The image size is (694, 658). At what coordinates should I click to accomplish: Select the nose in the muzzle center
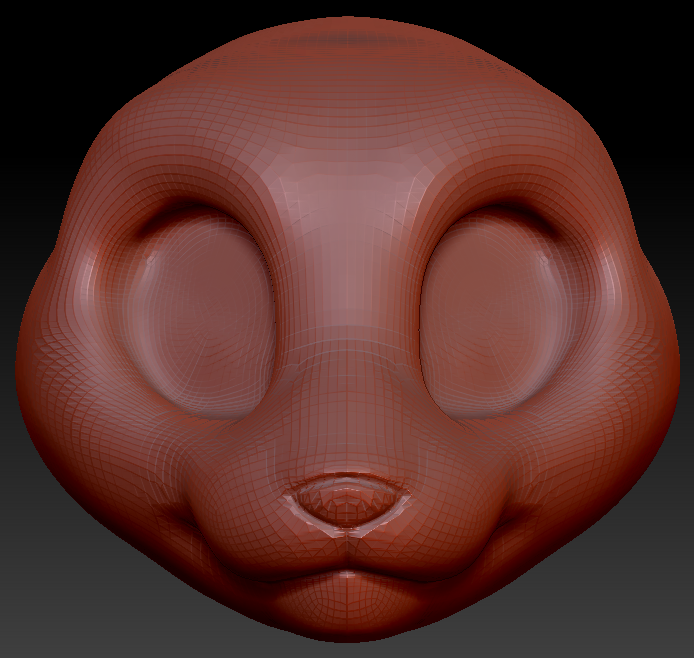(346, 500)
